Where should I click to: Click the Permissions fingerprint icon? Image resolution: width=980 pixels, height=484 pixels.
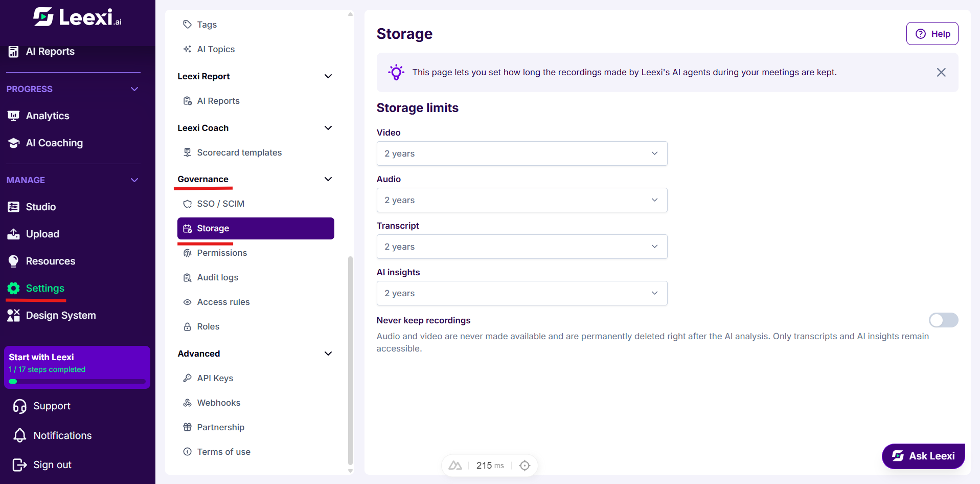[x=188, y=253]
